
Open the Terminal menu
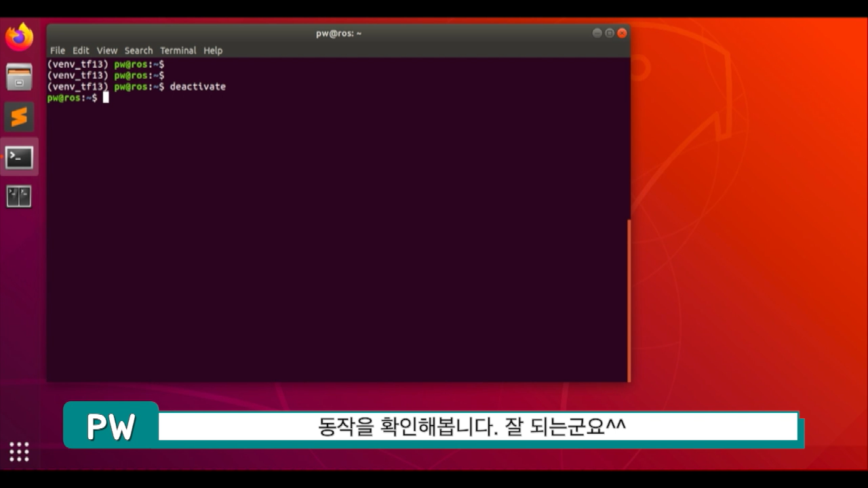point(178,50)
